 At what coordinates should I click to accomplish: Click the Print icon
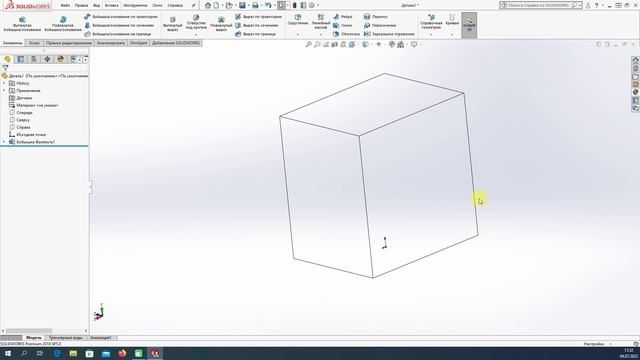(x=255, y=5)
